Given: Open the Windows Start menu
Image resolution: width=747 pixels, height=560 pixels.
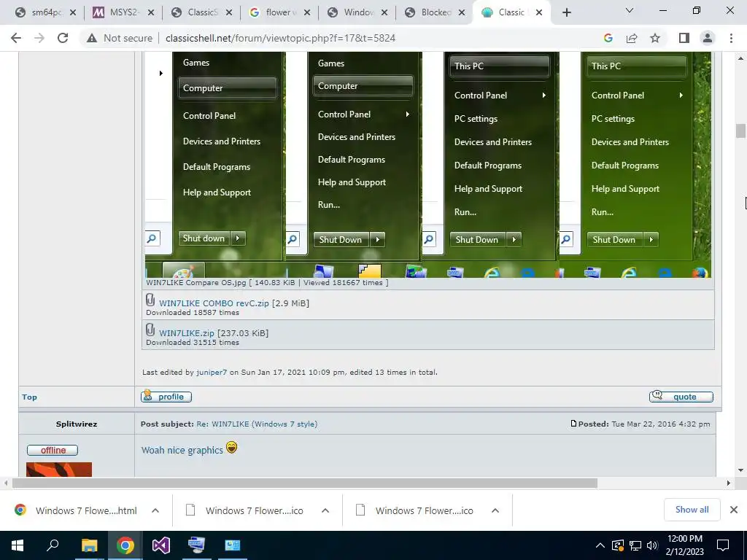Looking at the screenshot, I should tap(18, 545).
